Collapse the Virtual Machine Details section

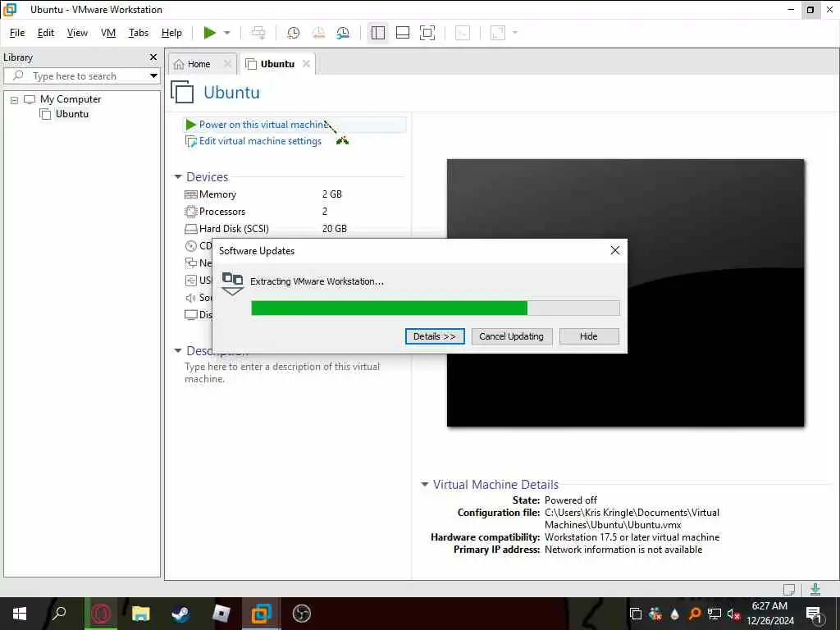[425, 484]
